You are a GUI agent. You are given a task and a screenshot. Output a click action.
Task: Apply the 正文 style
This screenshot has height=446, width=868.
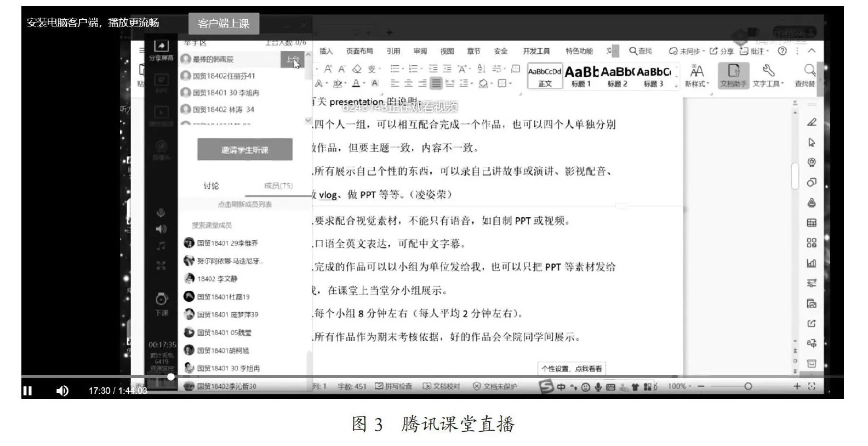point(545,77)
